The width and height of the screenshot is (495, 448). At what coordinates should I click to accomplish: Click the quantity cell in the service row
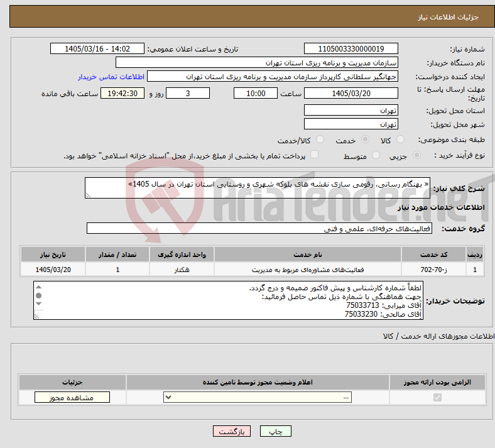(x=117, y=270)
